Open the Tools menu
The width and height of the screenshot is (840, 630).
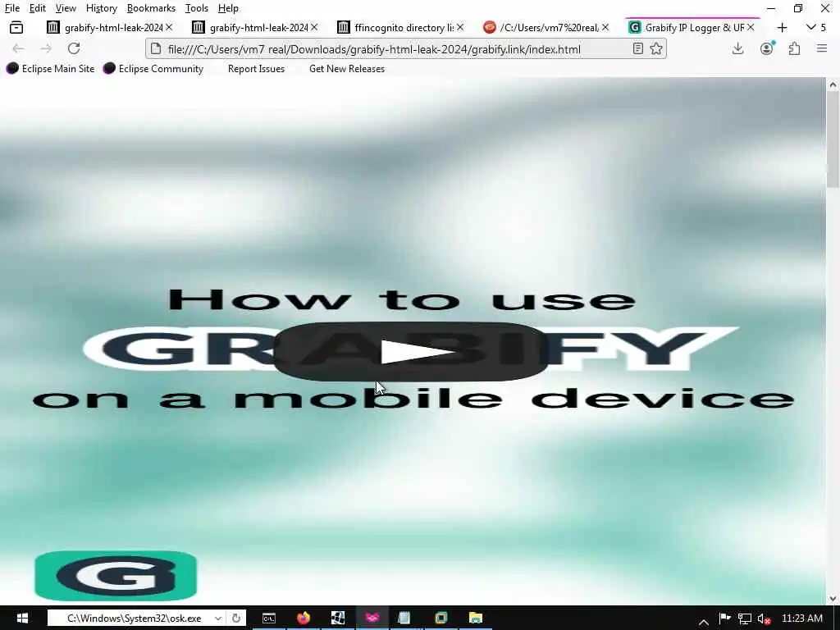[x=196, y=8]
